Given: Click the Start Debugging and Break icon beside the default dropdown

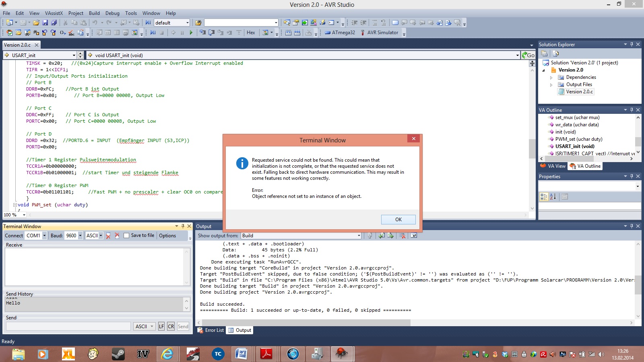Looking at the screenshot, I should click(148, 23).
